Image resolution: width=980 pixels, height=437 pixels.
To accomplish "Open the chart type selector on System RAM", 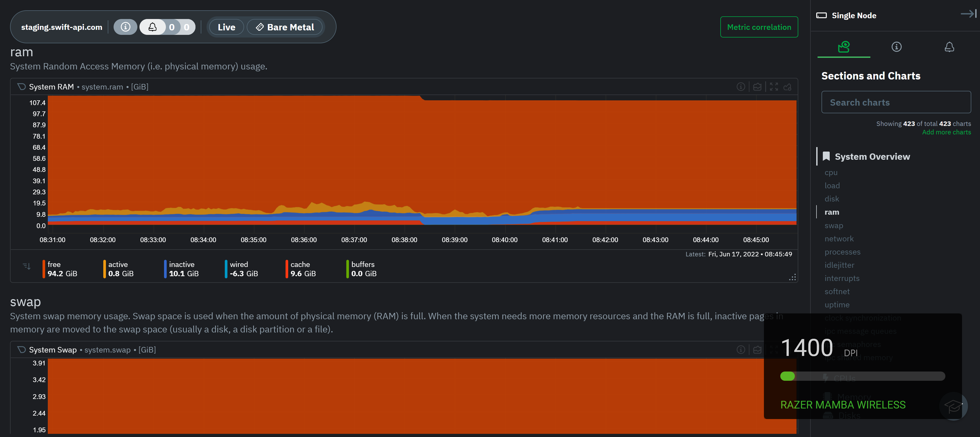I will 757,86.
